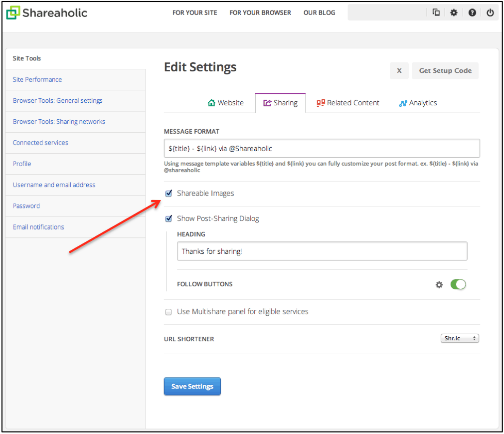This screenshot has height=434, width=504.
Task: Enable Use Multishare panel checkbox
Action: point(168,312)
